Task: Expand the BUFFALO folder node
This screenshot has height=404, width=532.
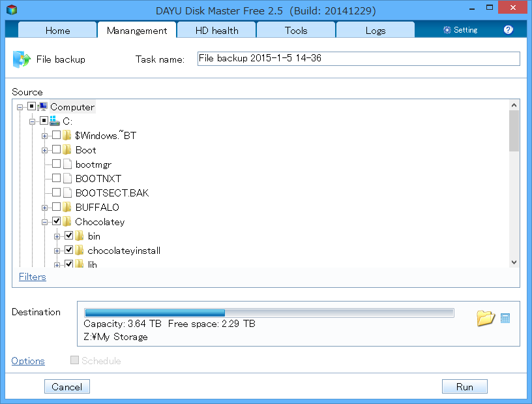Action: (44, 208)
